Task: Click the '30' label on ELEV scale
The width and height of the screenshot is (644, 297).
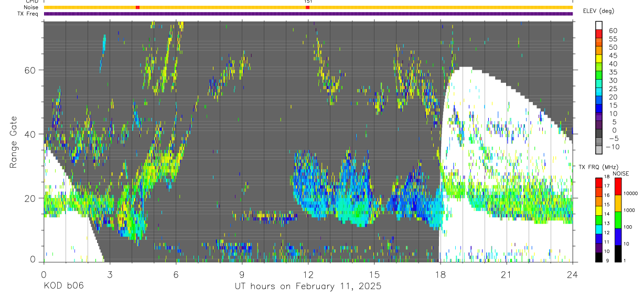Action: (613, 81)
